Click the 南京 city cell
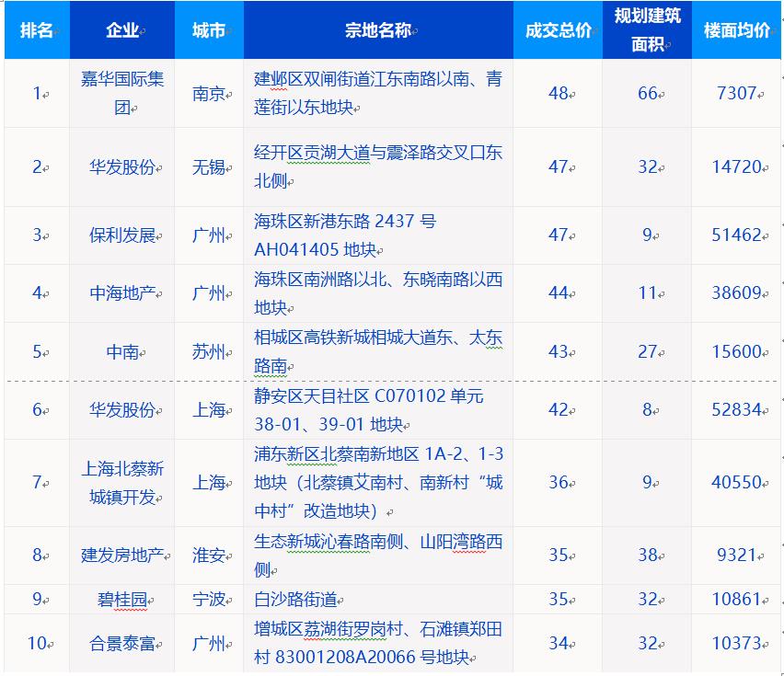The width and height of the screenshot is (784, 676). coord(209,93)
